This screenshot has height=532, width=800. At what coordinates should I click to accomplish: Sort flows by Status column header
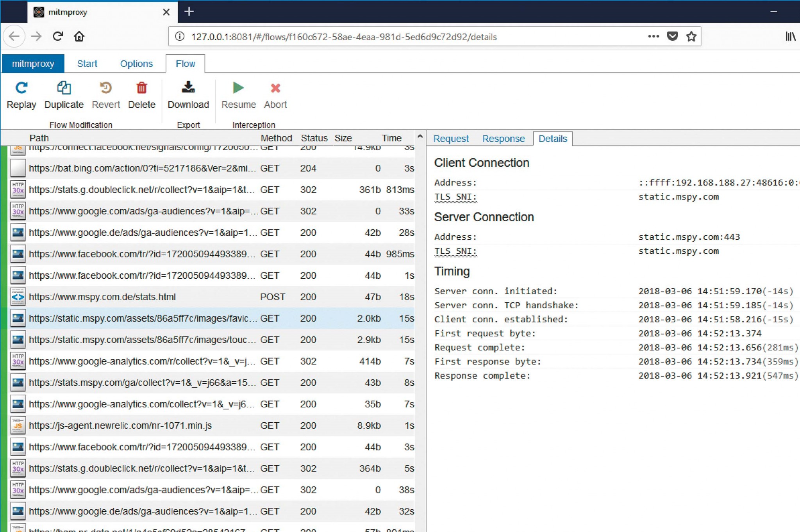[x=314, y=138]
